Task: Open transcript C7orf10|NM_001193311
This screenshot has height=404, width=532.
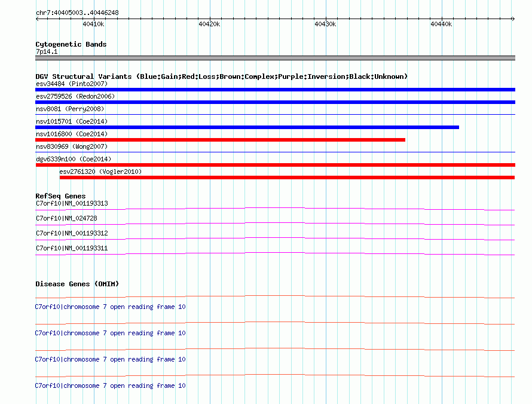Action: (72, 248)
